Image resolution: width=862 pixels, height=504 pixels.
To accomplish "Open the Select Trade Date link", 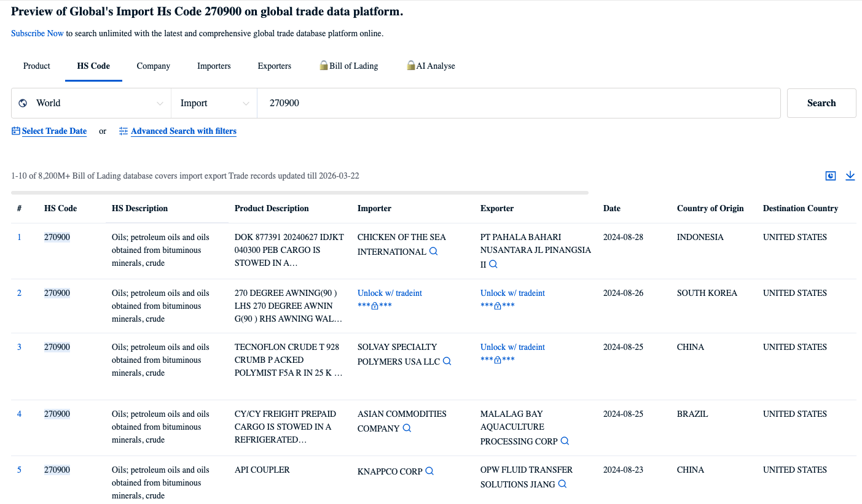I will [x=54, y=131].
